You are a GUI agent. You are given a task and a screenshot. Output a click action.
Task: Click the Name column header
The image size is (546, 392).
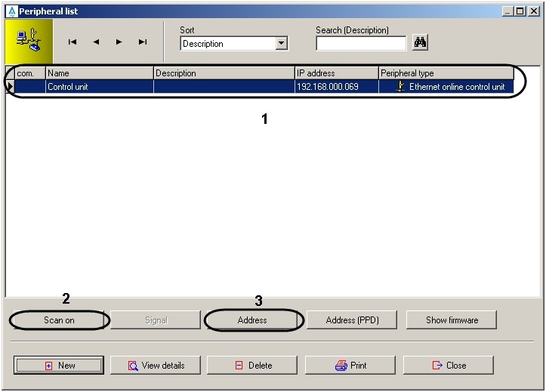(100, 73)
